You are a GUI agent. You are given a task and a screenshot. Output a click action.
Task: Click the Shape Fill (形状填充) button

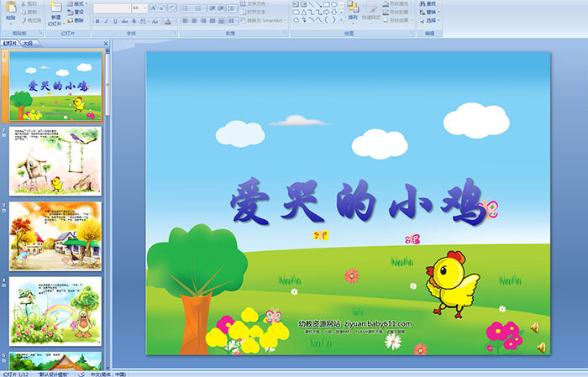pos(398,3)
